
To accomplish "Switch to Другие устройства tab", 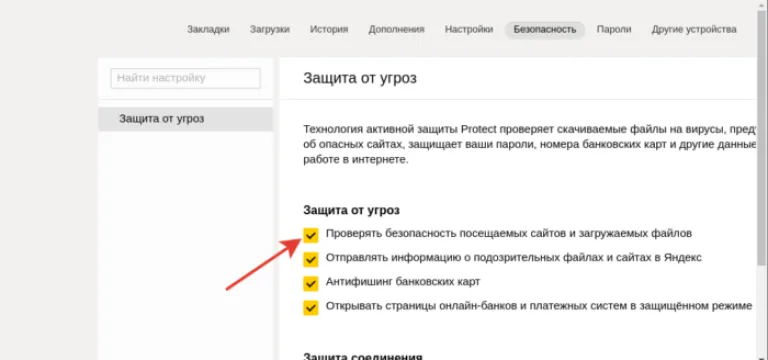I will coord(694,29).
